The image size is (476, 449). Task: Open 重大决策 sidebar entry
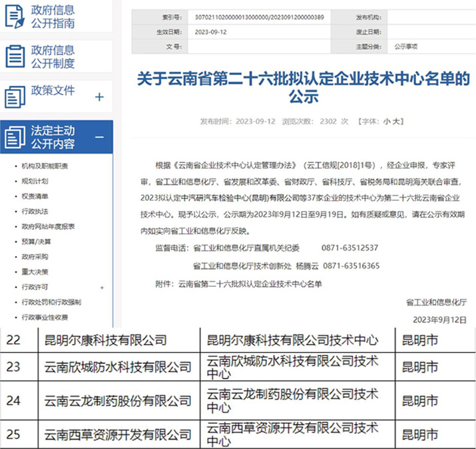(35, 272)
